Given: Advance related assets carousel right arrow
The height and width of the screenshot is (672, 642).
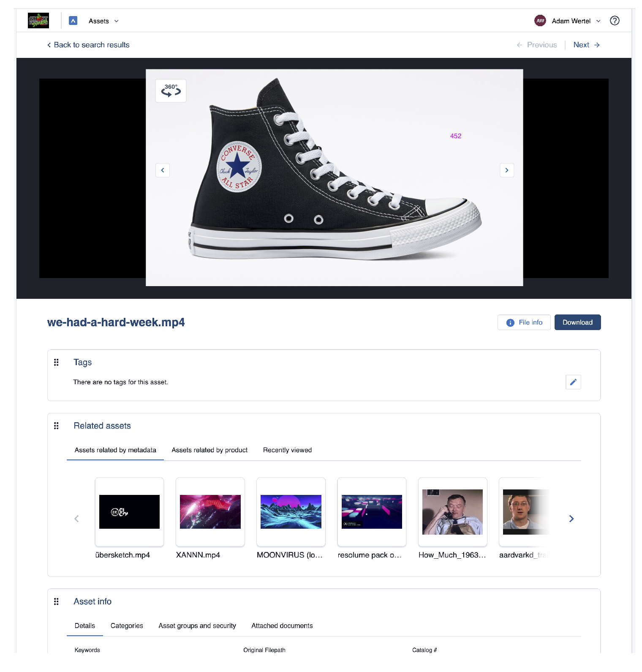Looking at the screenshot, I should click(571, 519).
